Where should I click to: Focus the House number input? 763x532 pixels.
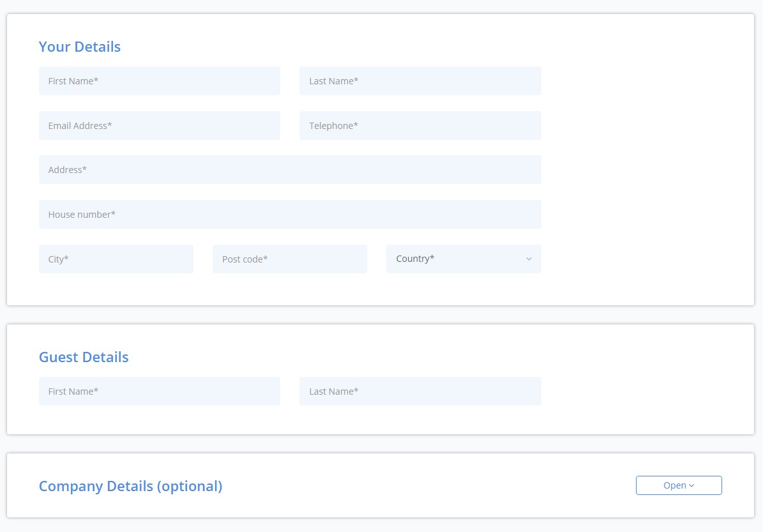(290, 214)
